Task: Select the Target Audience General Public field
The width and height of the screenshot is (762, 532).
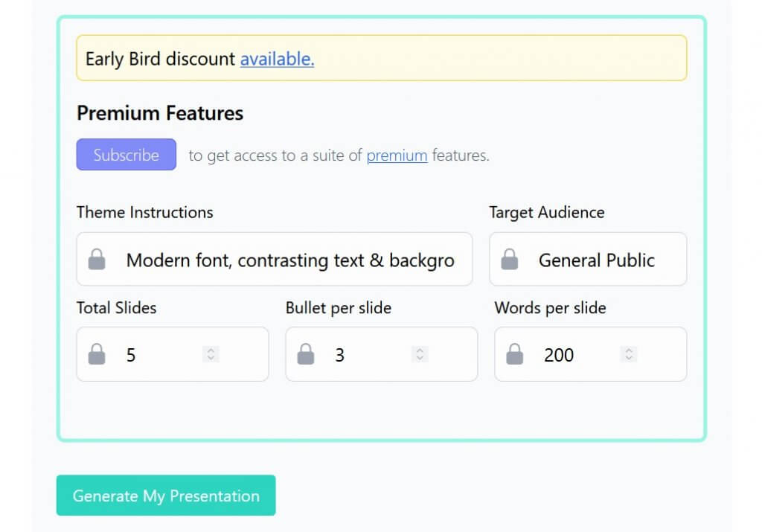Action: pyautogui.click(x=588, y=260)
